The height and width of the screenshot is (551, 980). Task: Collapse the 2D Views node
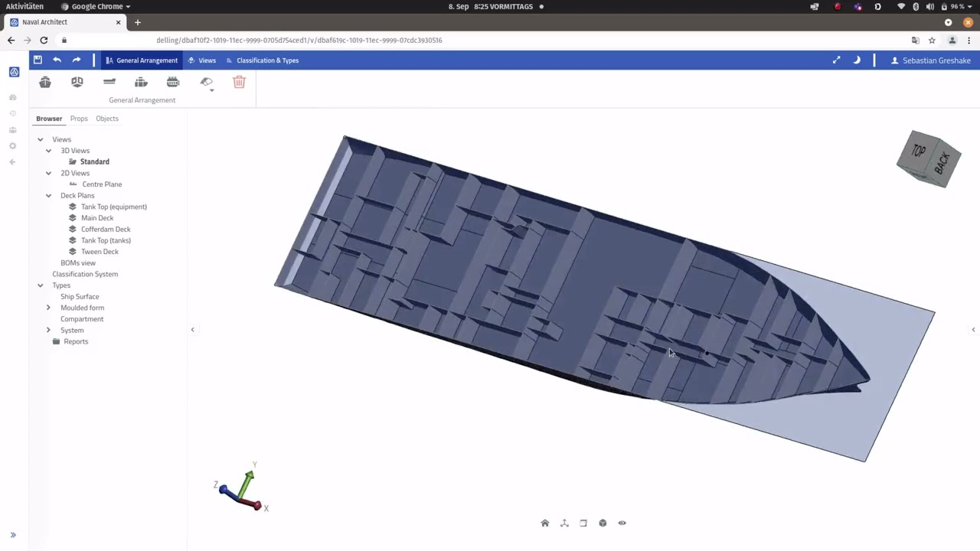click(x=48, y=173)
